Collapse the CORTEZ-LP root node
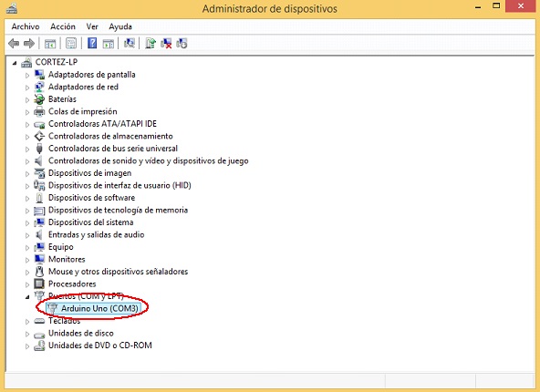This screenshot has width=540, height=392. pyautogui.click(x=15, y=63)
